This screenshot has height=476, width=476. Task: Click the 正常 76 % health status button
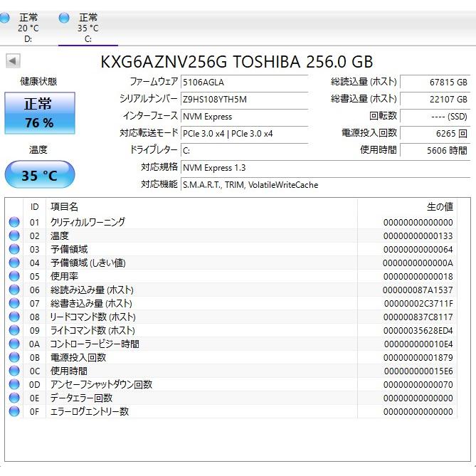(x=40, y=113)
